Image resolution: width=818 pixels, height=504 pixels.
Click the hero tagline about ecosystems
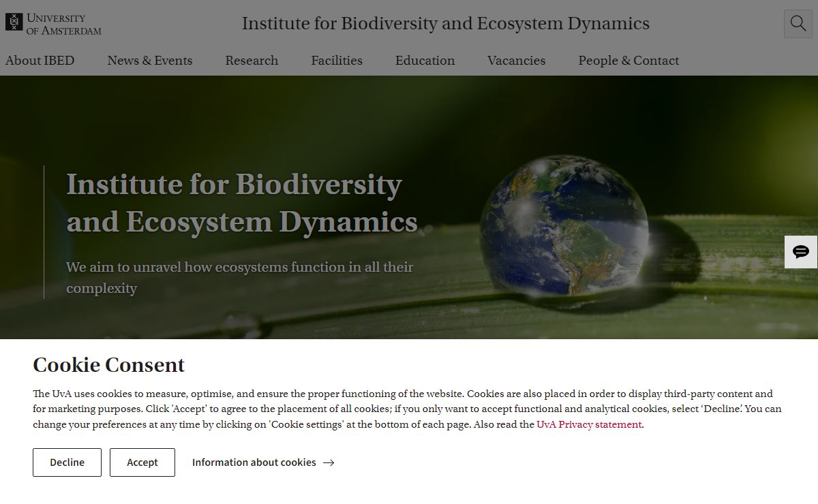coord(239,277)
